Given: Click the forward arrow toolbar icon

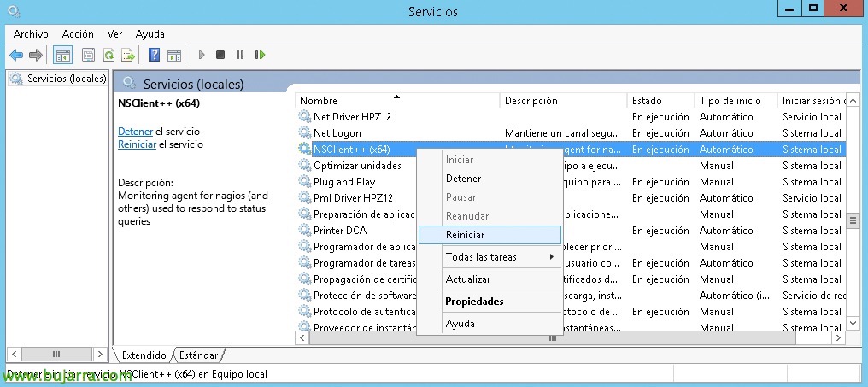Looking at the screenshot, I should click(35, 55).
